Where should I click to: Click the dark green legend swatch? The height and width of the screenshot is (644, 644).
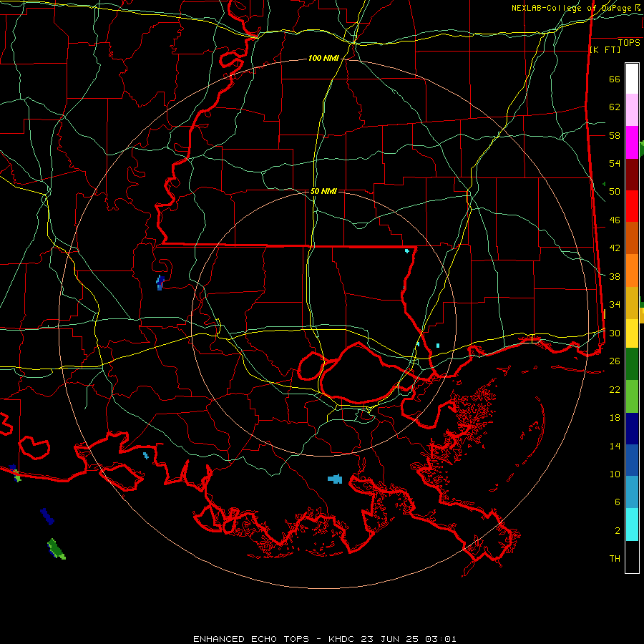[x=632, y=364]
